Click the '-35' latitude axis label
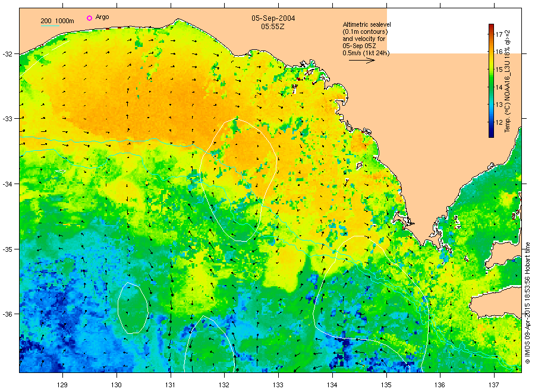 tap(7, 249)
